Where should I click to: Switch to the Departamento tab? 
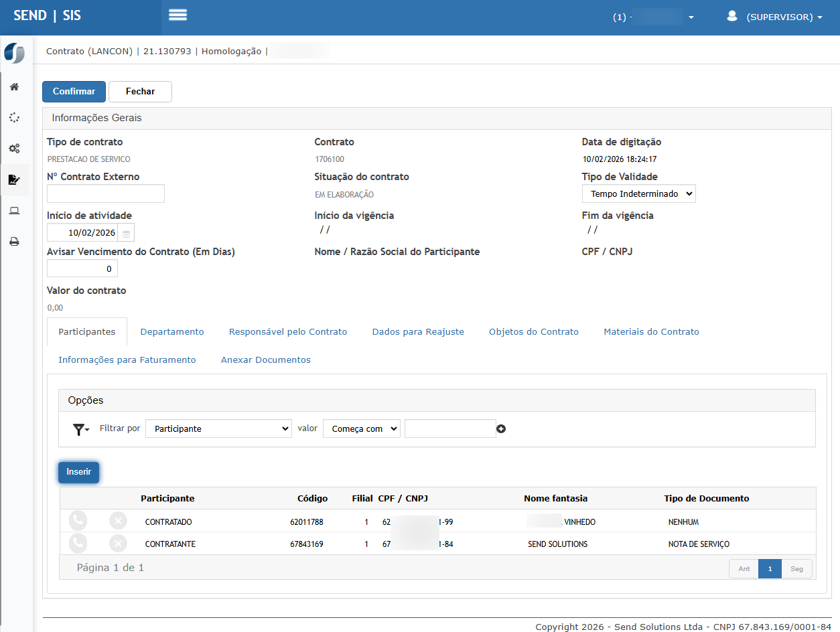point(172,332)
